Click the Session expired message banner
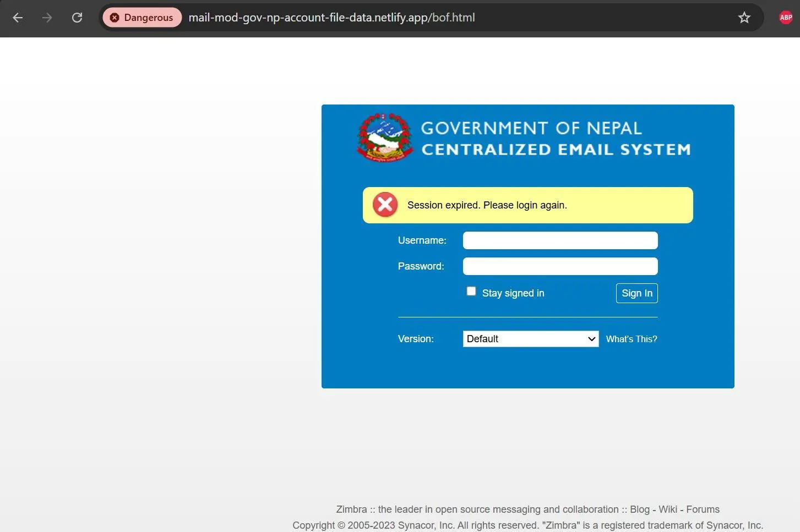The height and width of the screenshot is (532, 800). [x=527, y=205]
